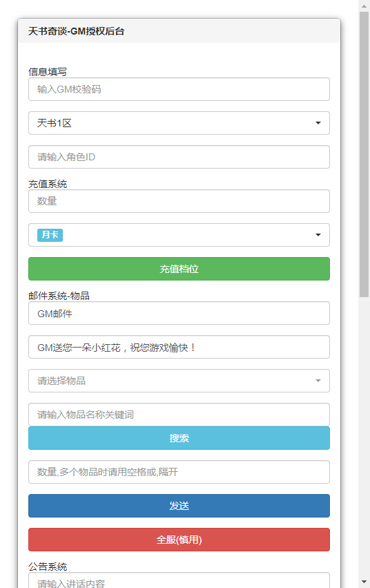This screenshot has width=370, height=588.
Task: Open the 天书1区 server dropdown
Action: [x=179, y=123]
